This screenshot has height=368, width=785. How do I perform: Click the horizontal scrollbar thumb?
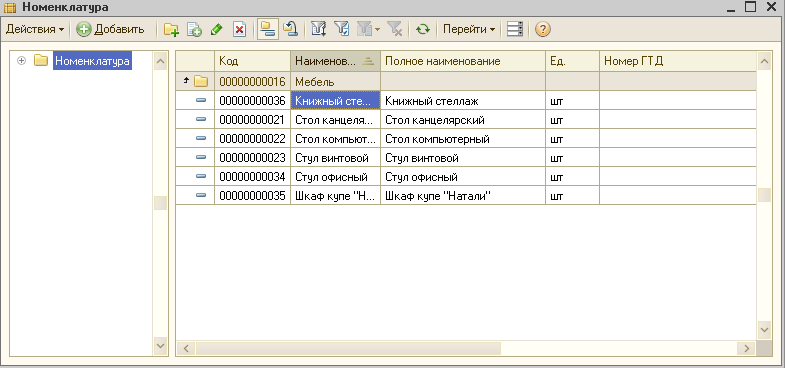[x=348, y=348]
